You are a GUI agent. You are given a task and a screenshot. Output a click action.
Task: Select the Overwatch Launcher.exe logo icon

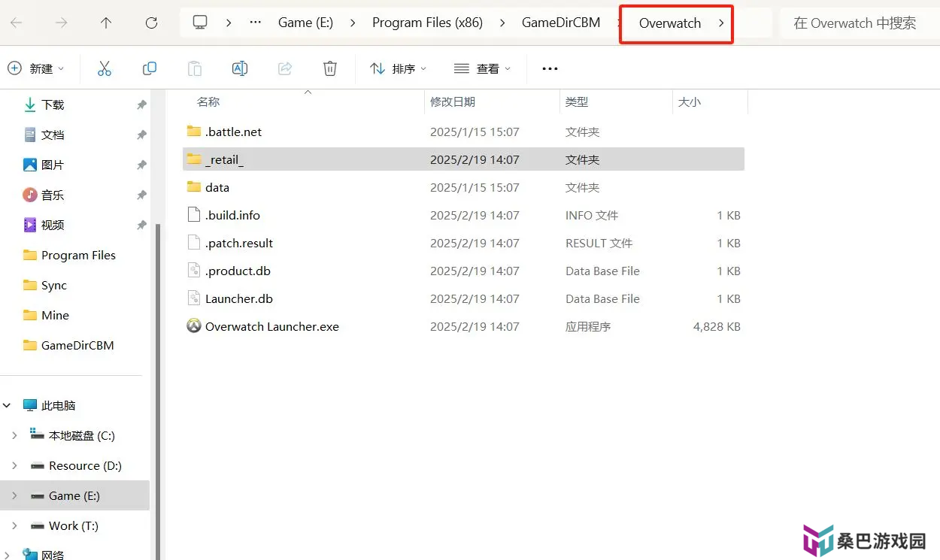click(x=194, y=326)
